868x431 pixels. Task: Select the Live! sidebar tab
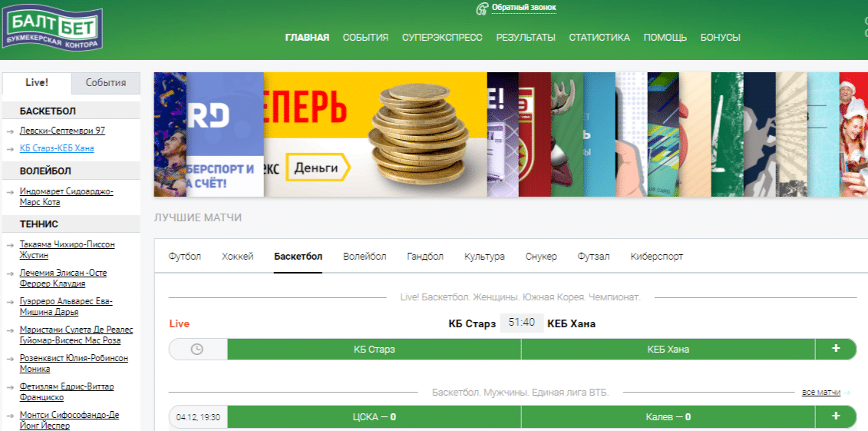(x=37, y=83)
